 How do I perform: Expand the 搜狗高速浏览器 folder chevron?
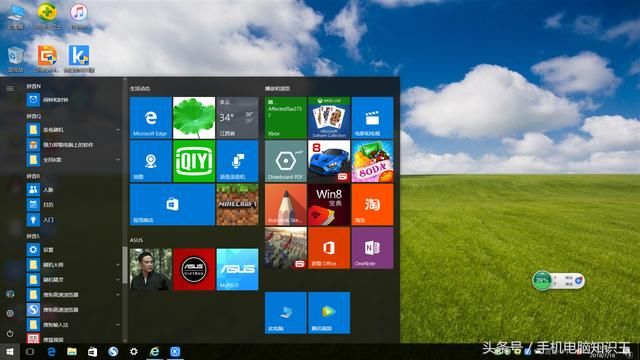point(118,295)
